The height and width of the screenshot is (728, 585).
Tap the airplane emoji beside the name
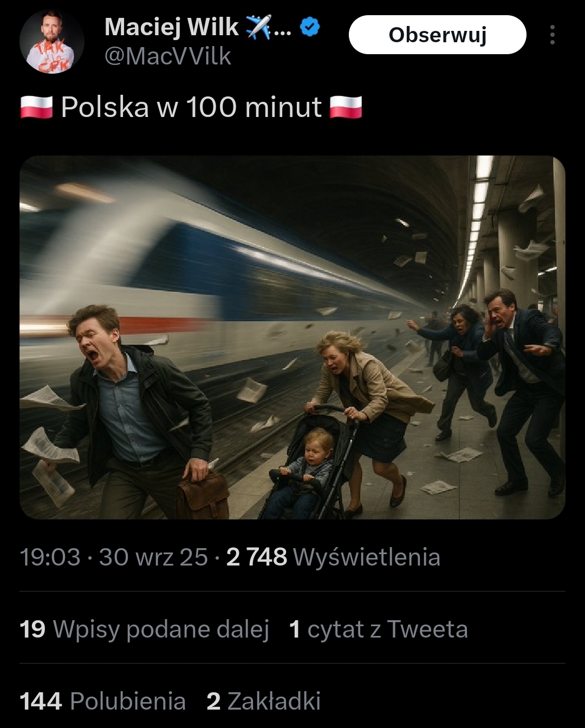pyautogui.click(x=258, y=27)
